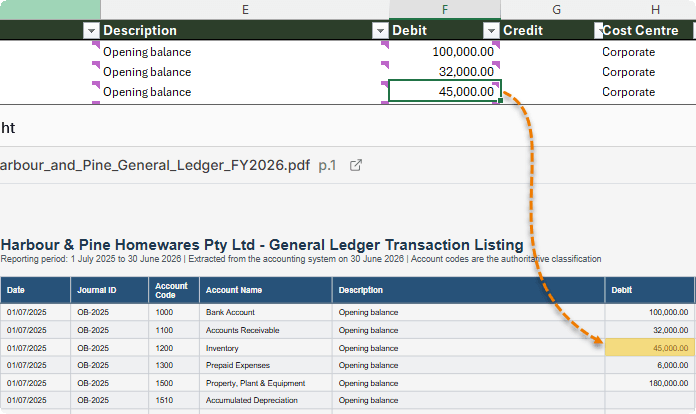
Task: Click the Debit header cell
Action: (x=445, y=30)
